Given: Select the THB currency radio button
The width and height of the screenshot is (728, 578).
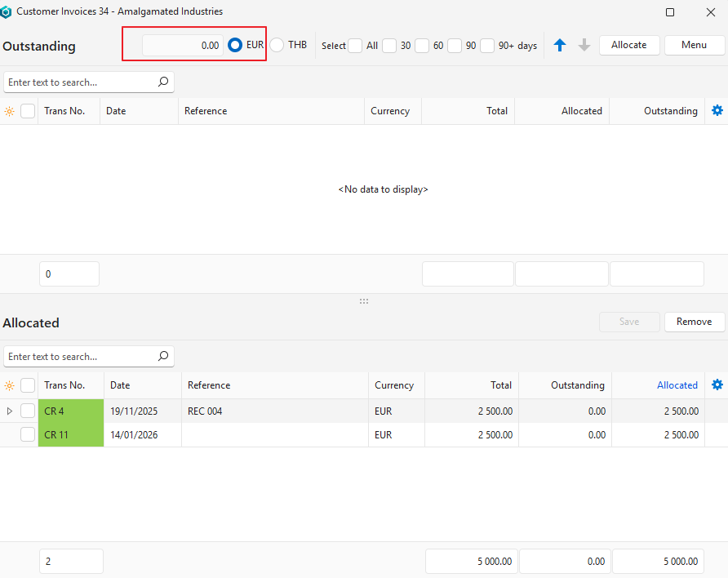Looking at the screenshot, I should (x=277, y=46).
